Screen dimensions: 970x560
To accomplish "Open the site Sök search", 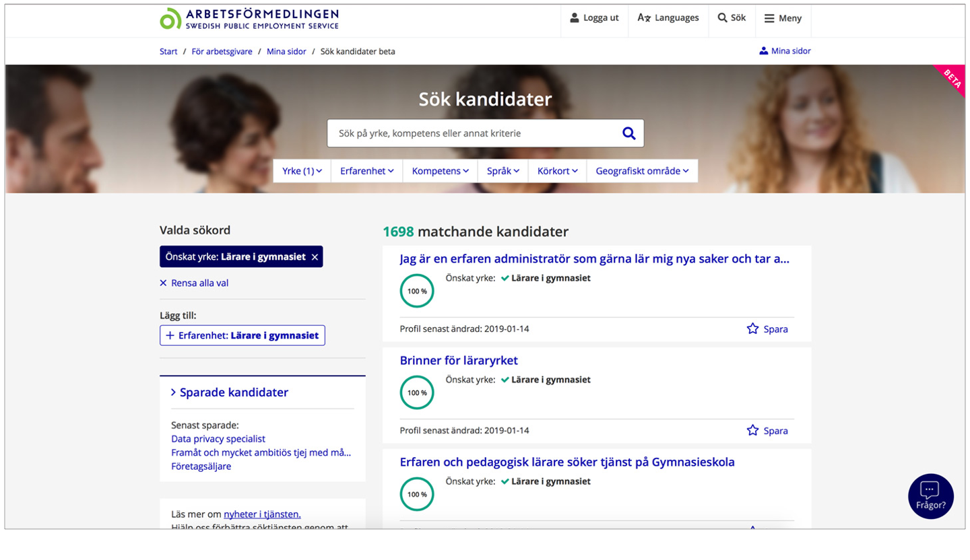I will point(732,18).
